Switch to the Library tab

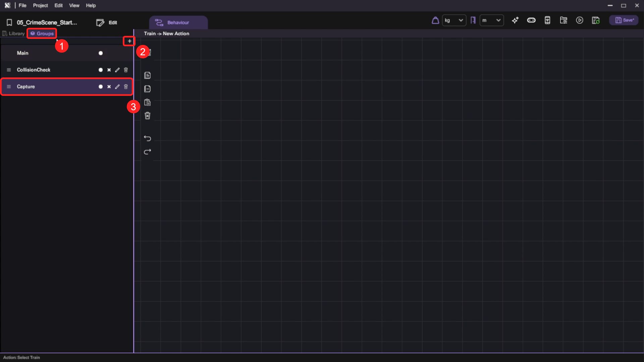tap(13, 34)
